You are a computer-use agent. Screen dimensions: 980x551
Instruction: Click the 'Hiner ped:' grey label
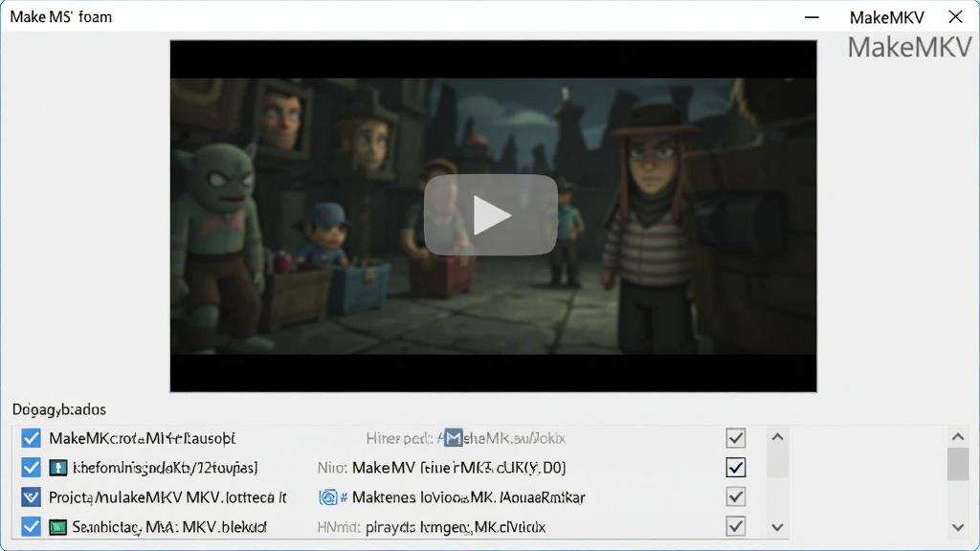[x=399, y=438]
